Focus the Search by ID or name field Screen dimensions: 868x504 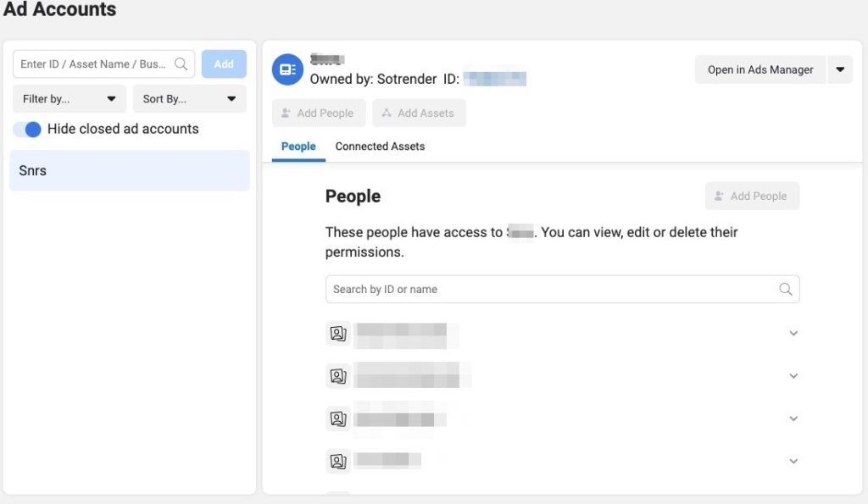[551, 289]
